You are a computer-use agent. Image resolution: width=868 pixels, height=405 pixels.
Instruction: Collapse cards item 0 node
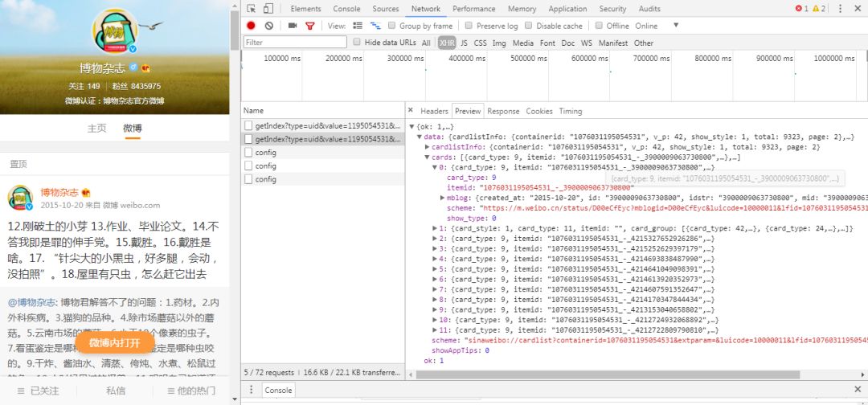[x=435, y=168]
